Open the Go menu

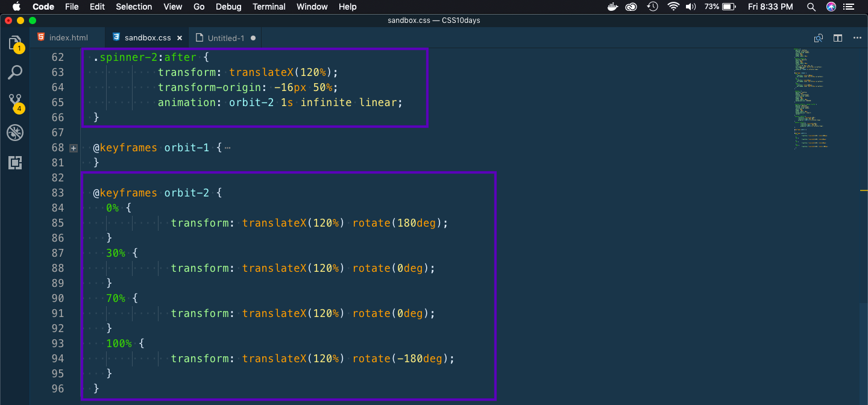pyautogui.click(x=199, y=7)
